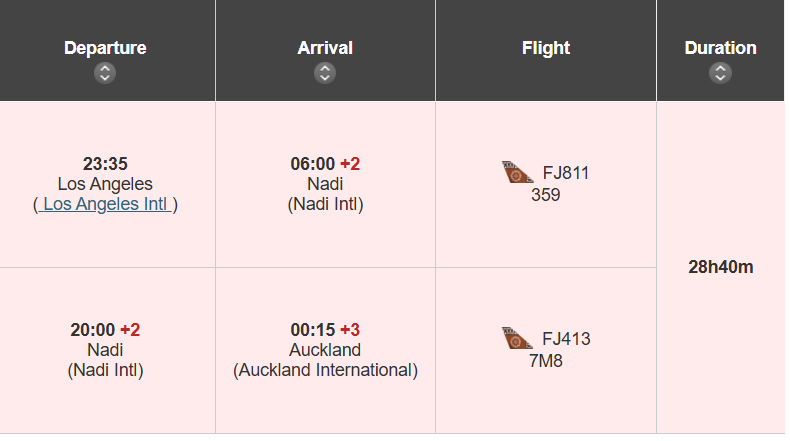Viewport: 790px width, 441px height.
Task: Click flight number FJ811
Action: pyautogui.click(x=566, y=173)
